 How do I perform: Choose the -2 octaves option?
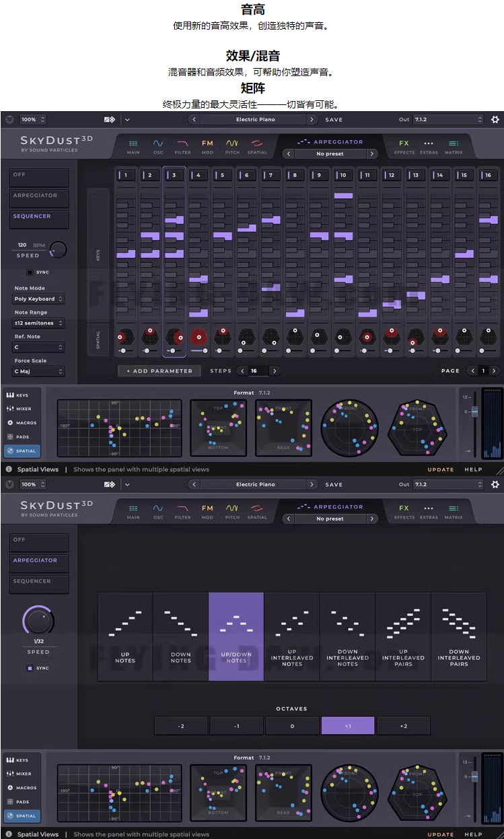[x=181, y=726]
